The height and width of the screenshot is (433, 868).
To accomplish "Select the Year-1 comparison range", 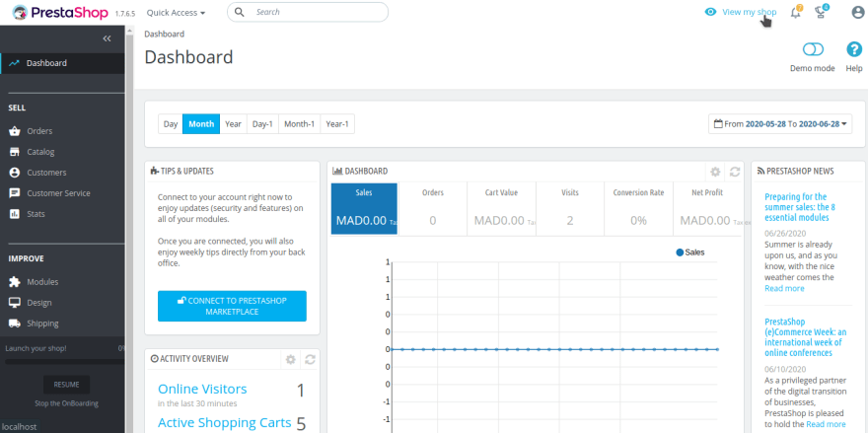I will coord(336,124).
